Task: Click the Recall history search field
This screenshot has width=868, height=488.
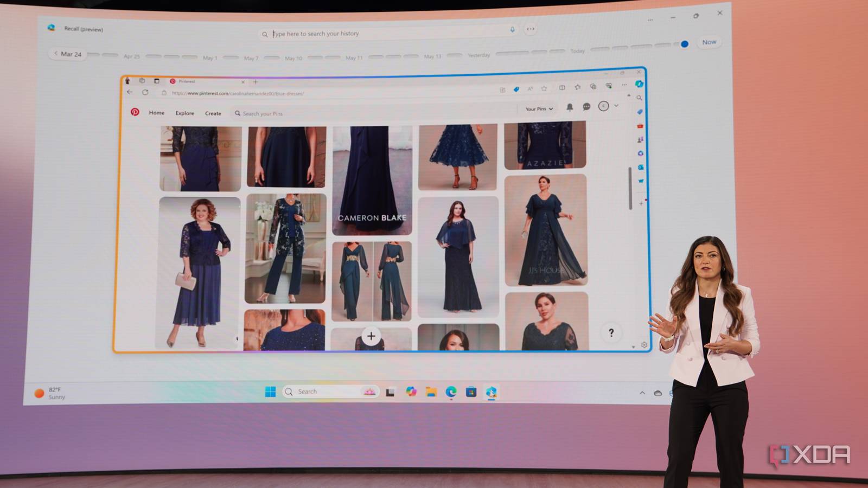Action: click(x=388, y=33)
